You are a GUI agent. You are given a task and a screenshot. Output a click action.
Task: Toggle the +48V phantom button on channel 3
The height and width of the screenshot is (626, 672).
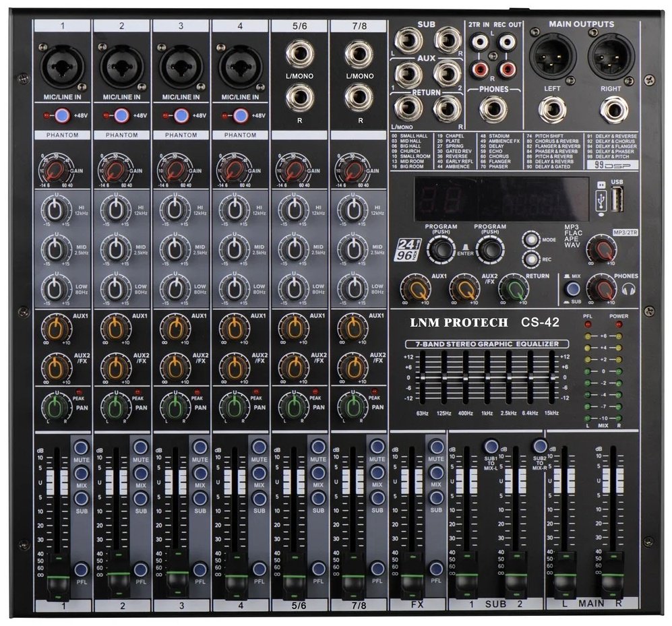pos(181,115)
